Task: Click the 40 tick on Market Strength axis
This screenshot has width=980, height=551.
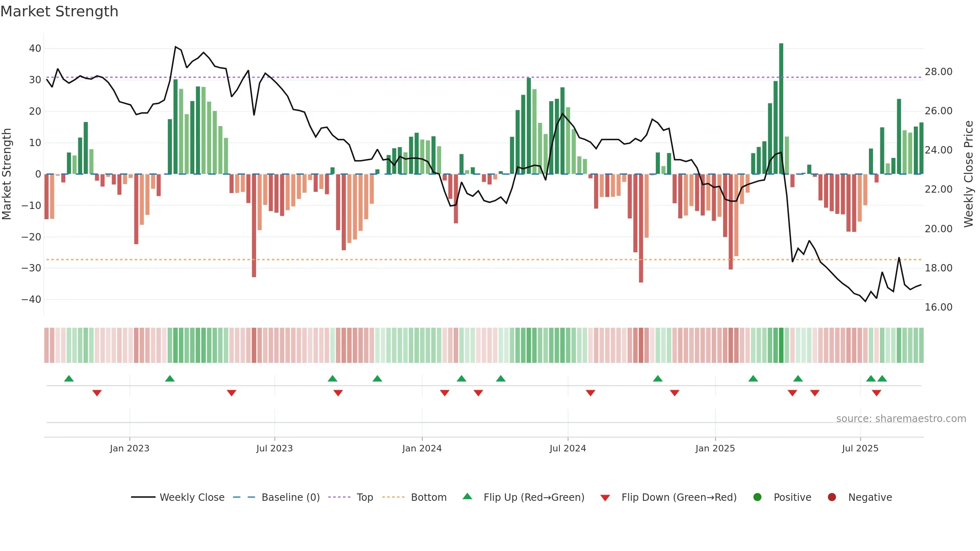Action: click(x=35, y=49)
